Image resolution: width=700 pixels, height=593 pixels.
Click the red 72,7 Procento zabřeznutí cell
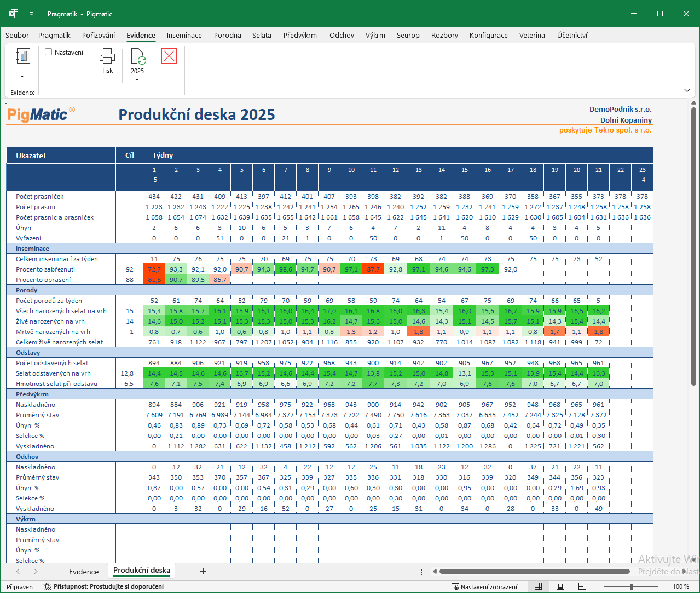pyautogui.click(x=154, y=269)
